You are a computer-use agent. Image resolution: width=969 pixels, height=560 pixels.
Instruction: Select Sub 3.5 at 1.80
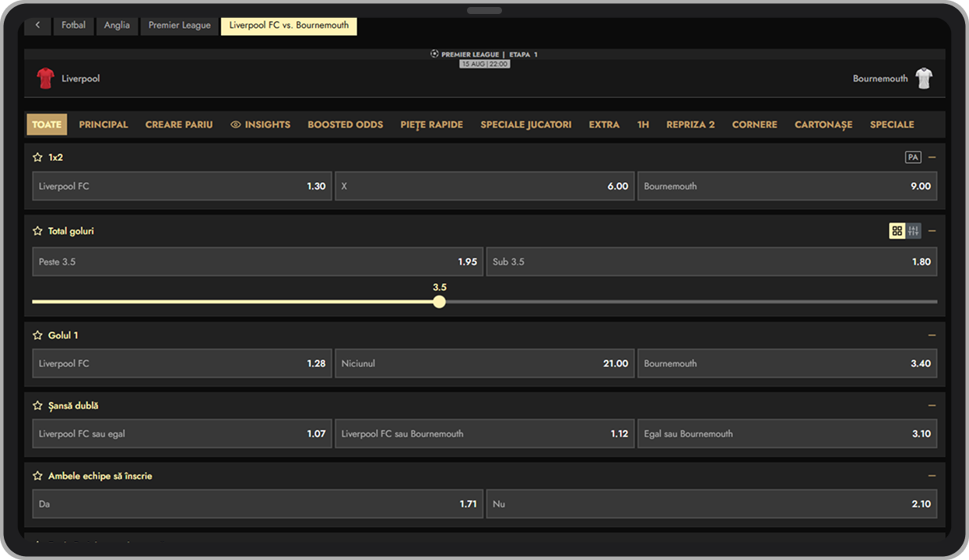pyautogui.click(x=712, y=262)
